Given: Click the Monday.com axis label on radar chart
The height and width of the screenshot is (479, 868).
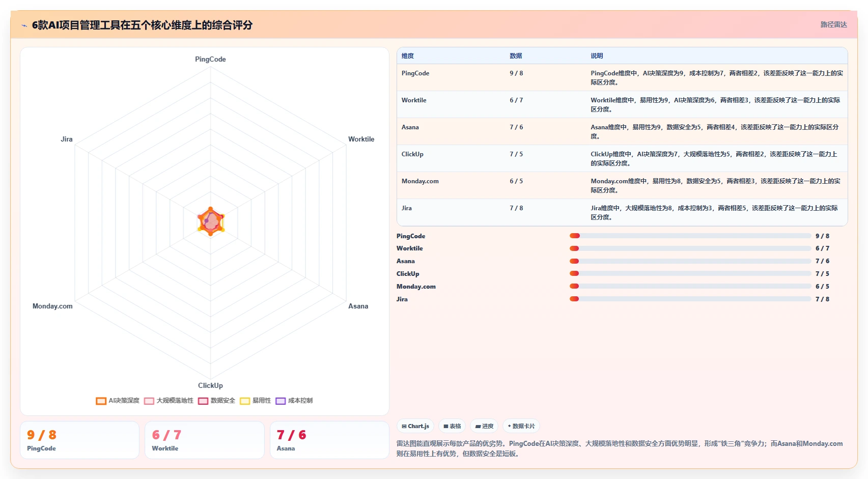Looking at the screenshot, I should pyautogui.click(x=52, y=306).
